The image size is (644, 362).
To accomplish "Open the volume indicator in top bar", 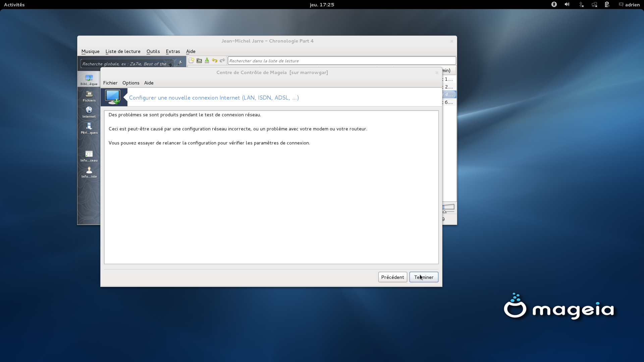I will point(567,5).
